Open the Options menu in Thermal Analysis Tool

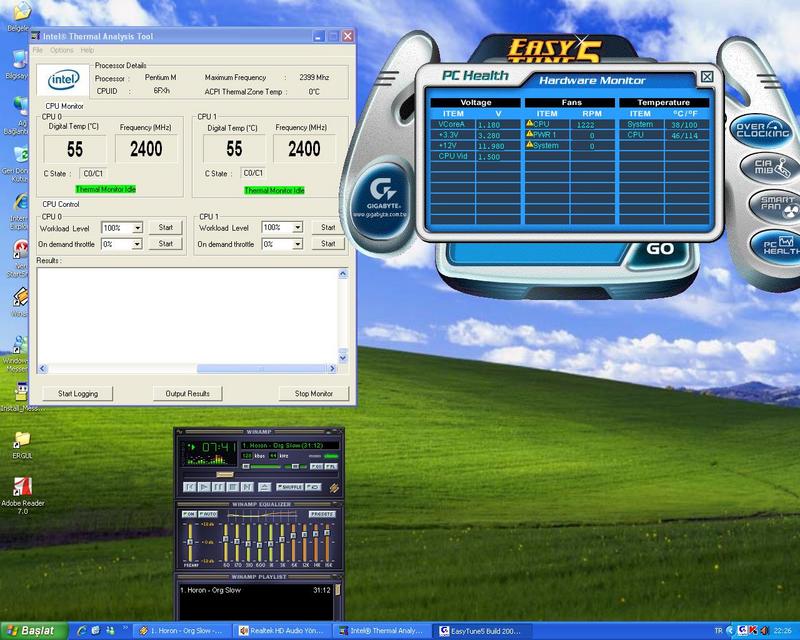(x=62, y=50)
